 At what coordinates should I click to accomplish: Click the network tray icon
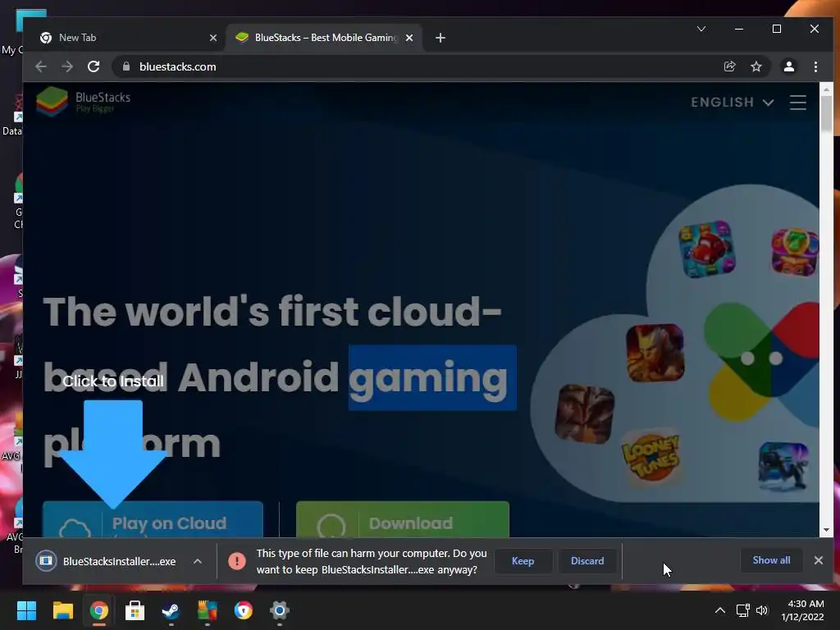(742, 610)
